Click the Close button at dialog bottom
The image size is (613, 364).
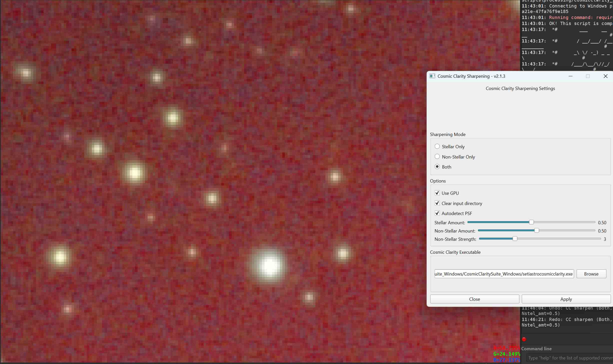pyautogui.click(x=474, y=299)
